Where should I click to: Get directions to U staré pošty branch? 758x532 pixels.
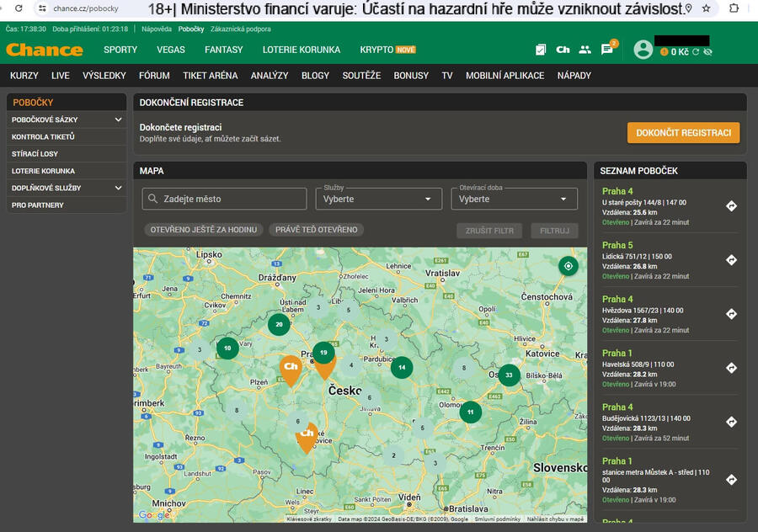[x=731, y=206]
